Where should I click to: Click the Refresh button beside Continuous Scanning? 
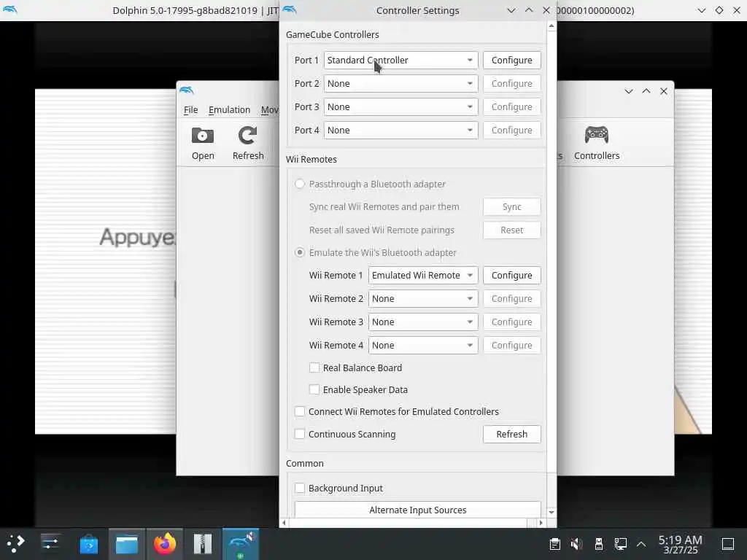511,434
